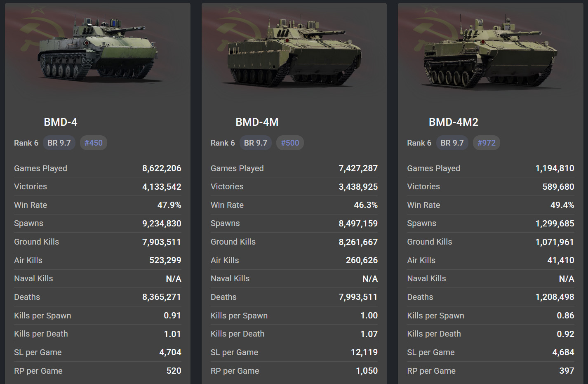The width and height of the screenshot is (588, 384).
Task: Open the BMD-4 vehicle title
Action: [61, 122]
